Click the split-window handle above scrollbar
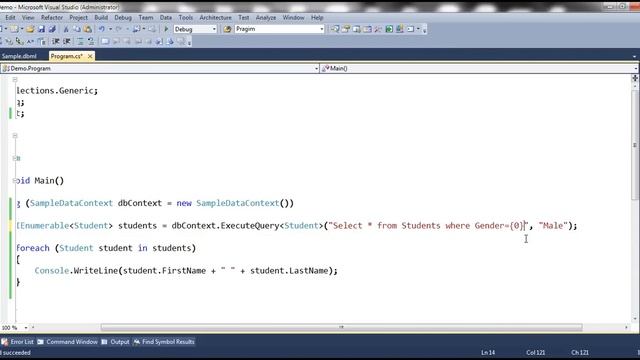This screenshot has height=360, width=640. tap(635, 78)
